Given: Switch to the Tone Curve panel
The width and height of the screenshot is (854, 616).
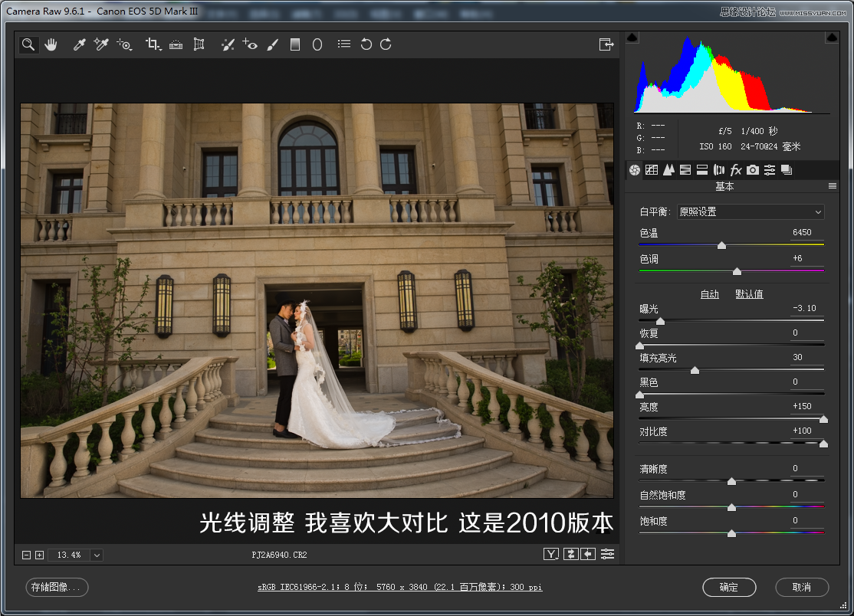Looking at the screenshot, I should point(651,170).
